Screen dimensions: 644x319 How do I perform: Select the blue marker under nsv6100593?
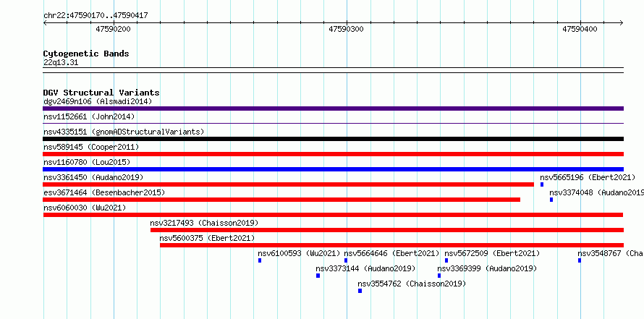(x=260, y=260)
